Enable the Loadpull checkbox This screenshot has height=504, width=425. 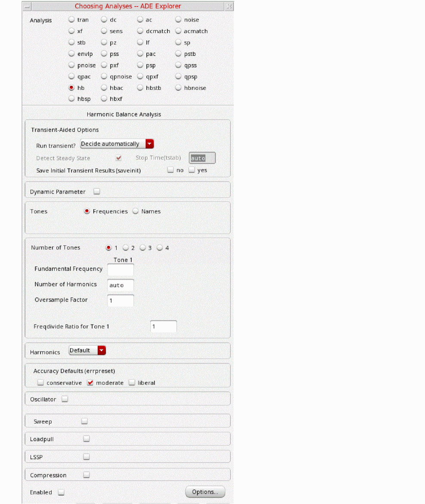pos(86,439)
